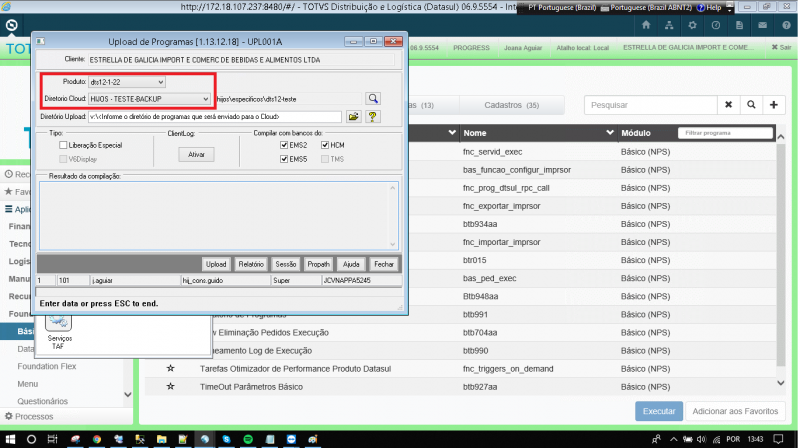Click Adicionar aos Favoritos button
The width and height of the screenshot is (800, 448).
[735, 411]
